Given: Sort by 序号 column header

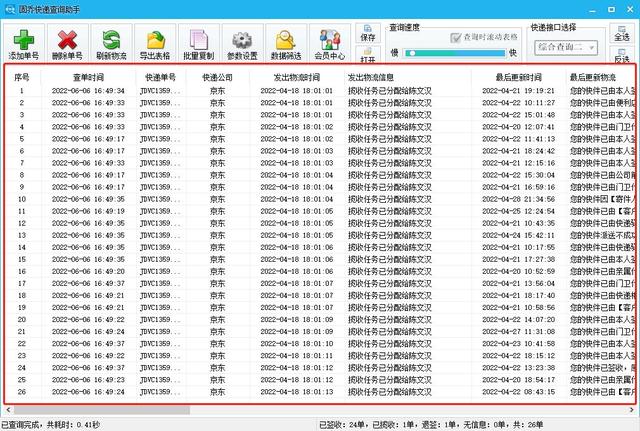Looking at the screenshot, I should 22,77.
